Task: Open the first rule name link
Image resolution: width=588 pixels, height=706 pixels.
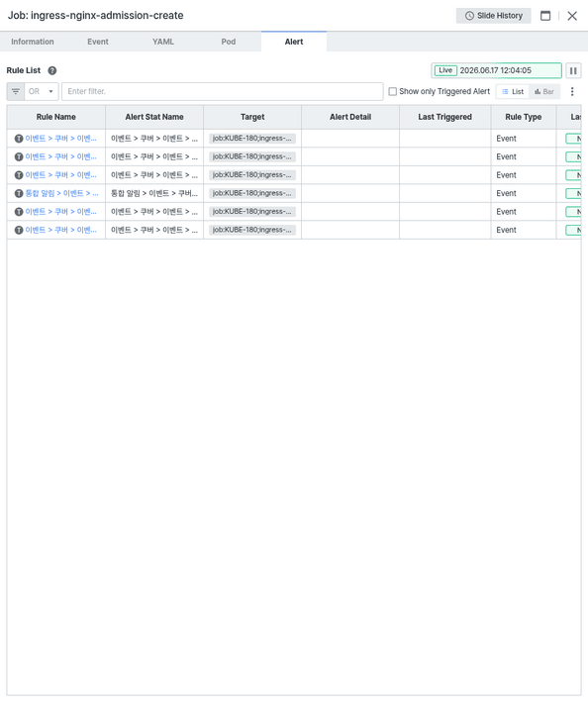Action: 60,139
